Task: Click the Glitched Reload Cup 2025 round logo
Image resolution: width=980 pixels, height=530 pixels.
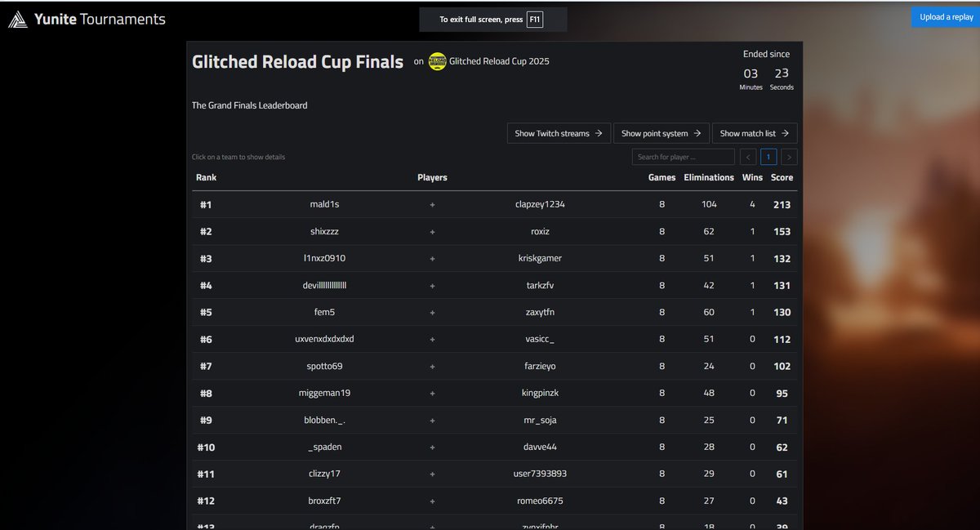Action: 438,61
